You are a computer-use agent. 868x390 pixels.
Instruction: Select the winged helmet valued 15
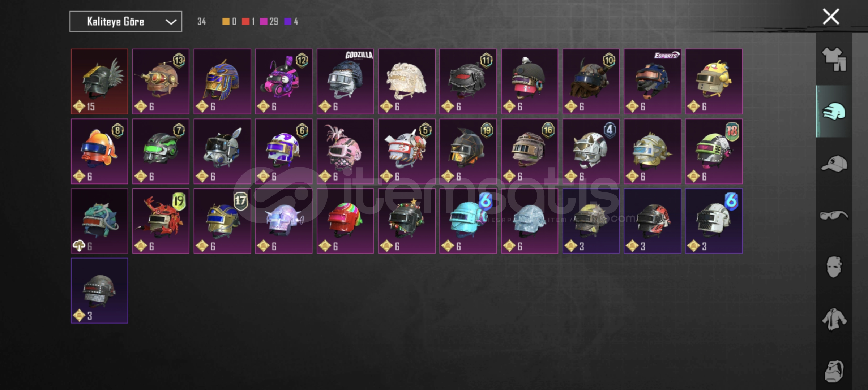click(x=99, y=82)
